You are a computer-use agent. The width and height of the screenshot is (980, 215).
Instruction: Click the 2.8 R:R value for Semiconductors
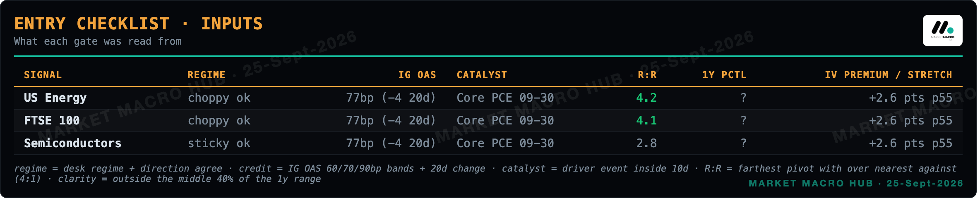pyautogui.click(x=646, y=143)
